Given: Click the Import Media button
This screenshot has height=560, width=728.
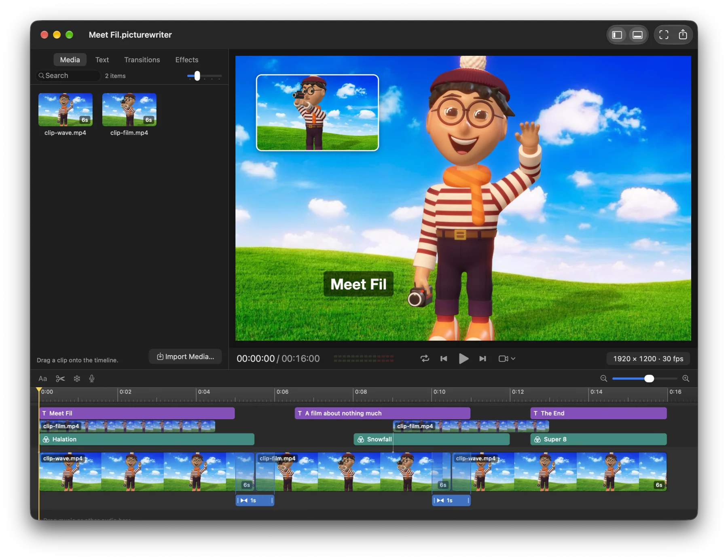Looking at the screenshot, I should [x=186, y=356].
